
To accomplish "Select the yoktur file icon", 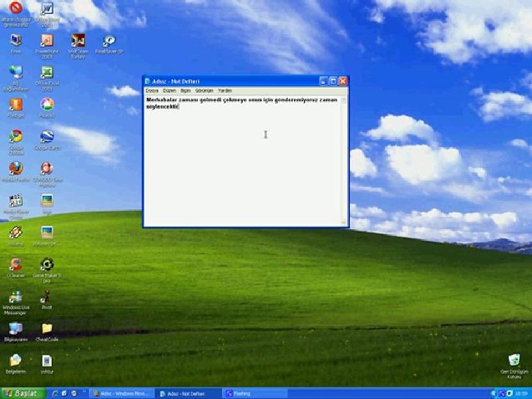I will click(x=47, y=364).
